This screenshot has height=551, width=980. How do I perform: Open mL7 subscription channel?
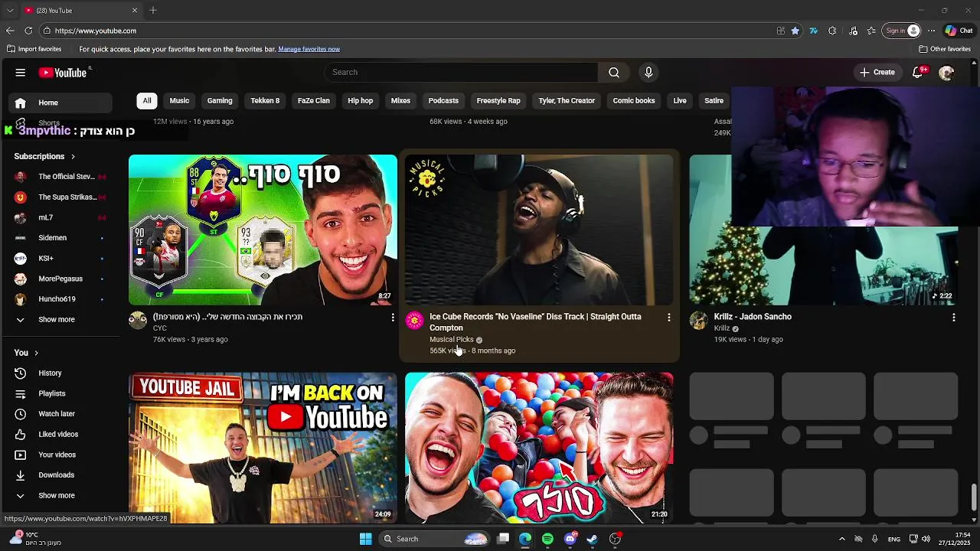pyautogui.click(x=60, y=217)
